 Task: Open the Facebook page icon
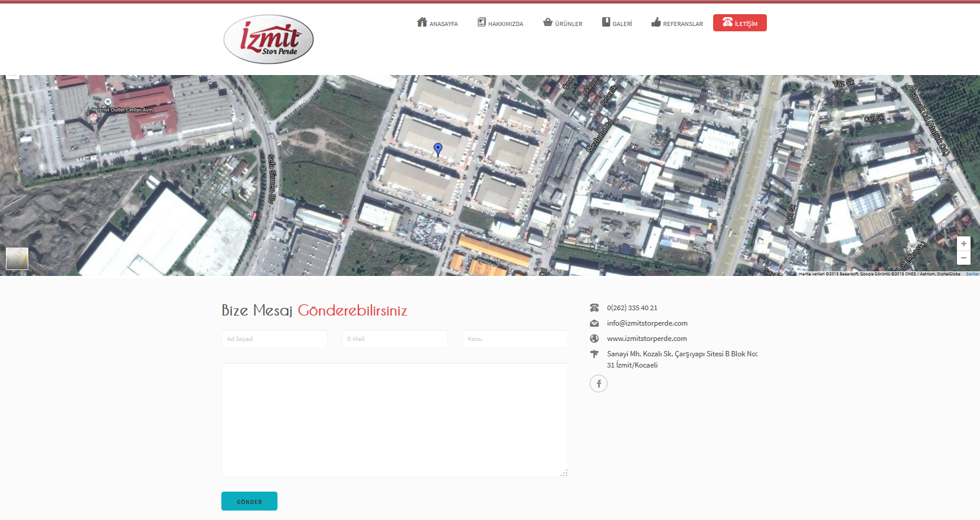coord(598,383)
